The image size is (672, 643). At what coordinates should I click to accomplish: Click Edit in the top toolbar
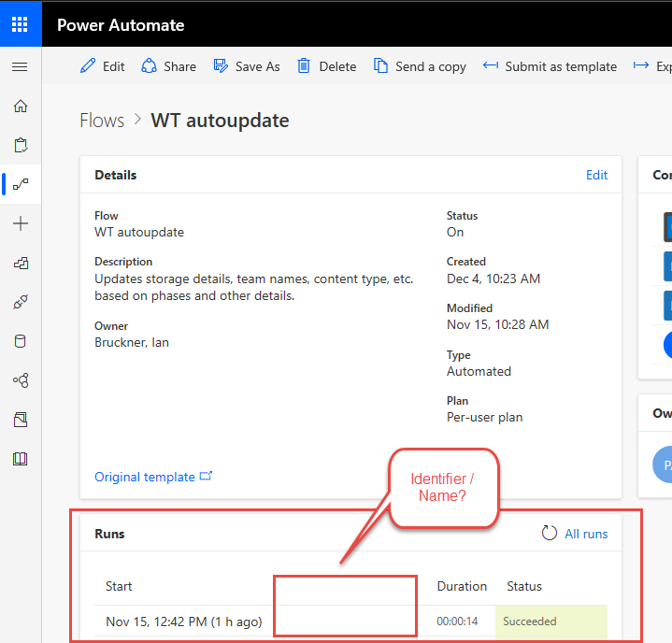[103, 66]
